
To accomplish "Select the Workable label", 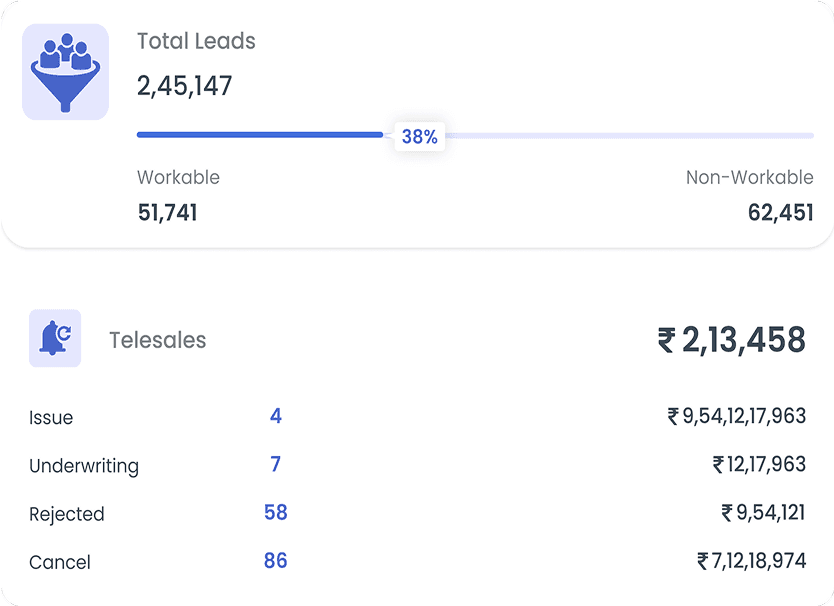I will pos(178,177).
